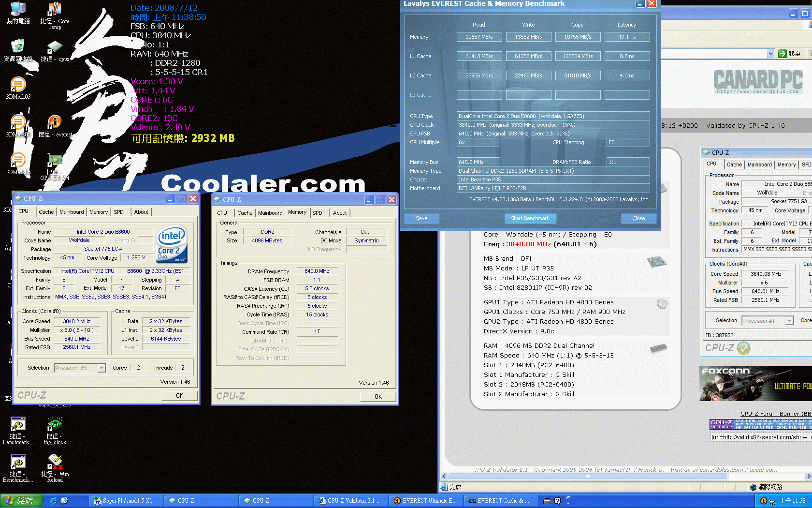
Task: Click the keyboard language bar icon
Action: tap(547, 501)
